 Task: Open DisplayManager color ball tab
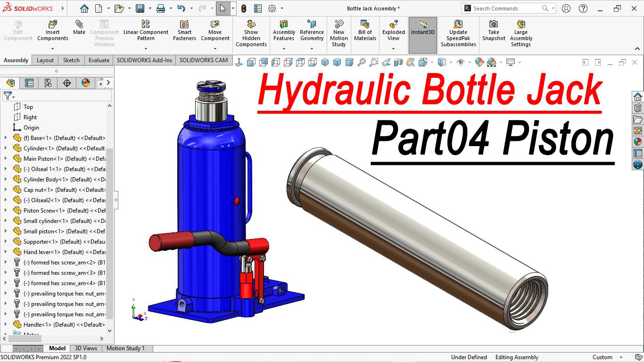86,83
